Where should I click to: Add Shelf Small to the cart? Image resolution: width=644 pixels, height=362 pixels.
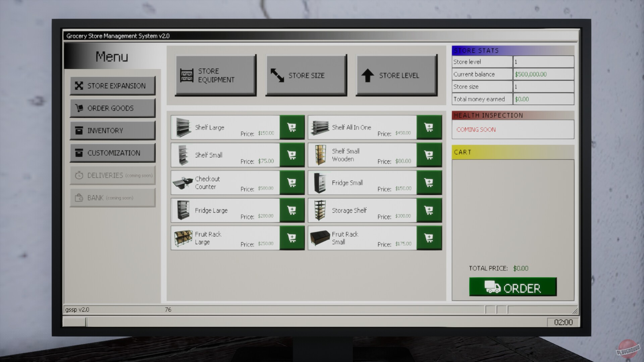[x=292, y=155]
